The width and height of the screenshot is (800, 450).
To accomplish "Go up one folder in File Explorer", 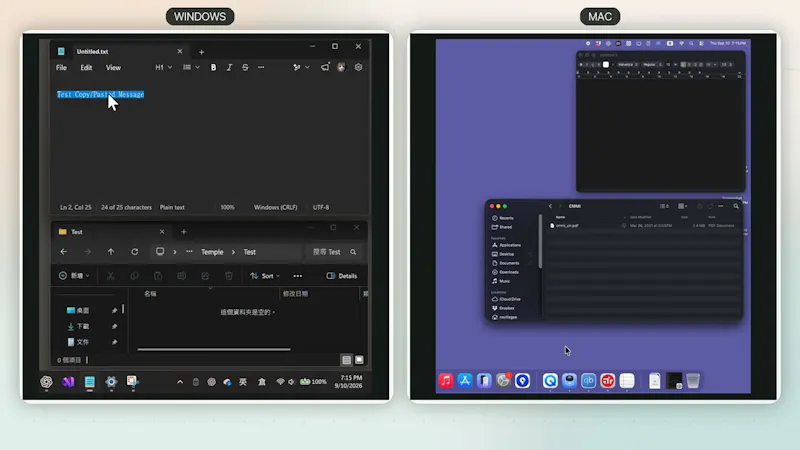I will coord(111,252).
